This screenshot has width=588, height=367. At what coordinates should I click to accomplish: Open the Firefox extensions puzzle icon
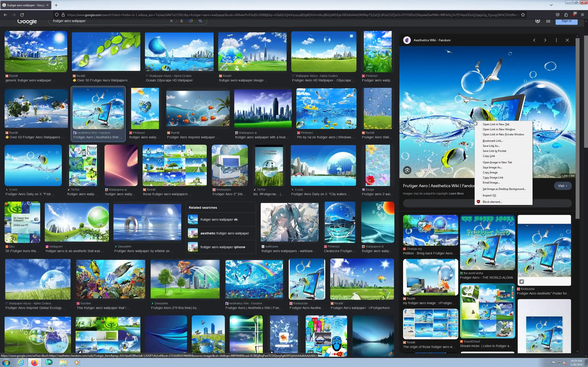566,15
